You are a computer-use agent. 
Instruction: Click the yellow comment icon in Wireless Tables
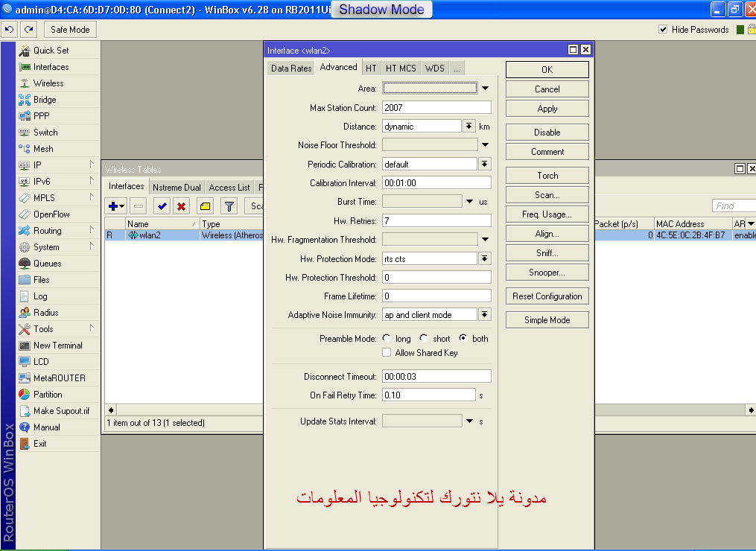pyautogui.click(x=206, y=206)
